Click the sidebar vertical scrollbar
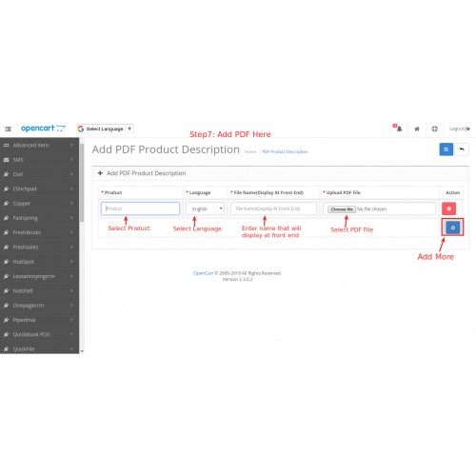This screenshot has height=476, width=476. coord(82,183)
